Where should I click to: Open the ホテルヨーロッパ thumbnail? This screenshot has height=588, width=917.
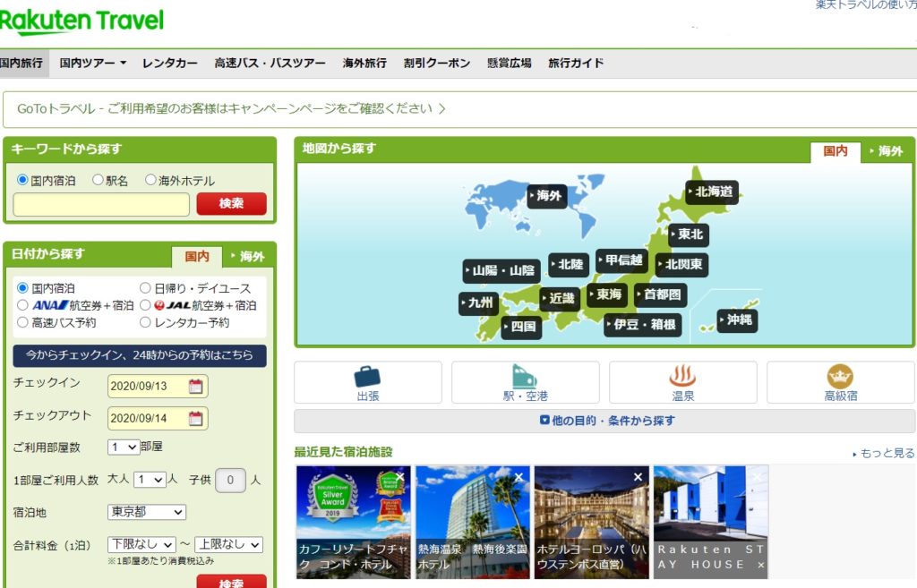click(x=591, y=522)
